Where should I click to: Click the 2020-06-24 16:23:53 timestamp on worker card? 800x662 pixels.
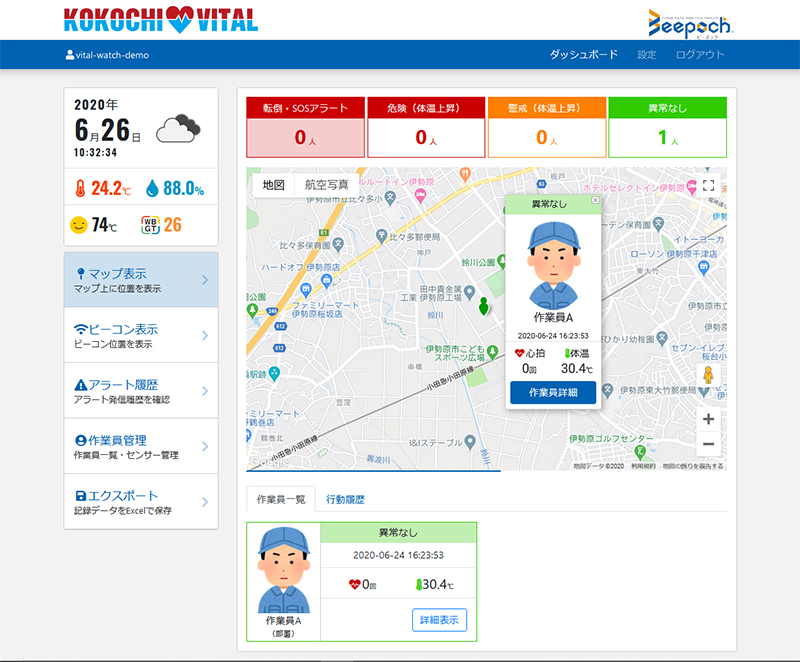click(398, 555)
